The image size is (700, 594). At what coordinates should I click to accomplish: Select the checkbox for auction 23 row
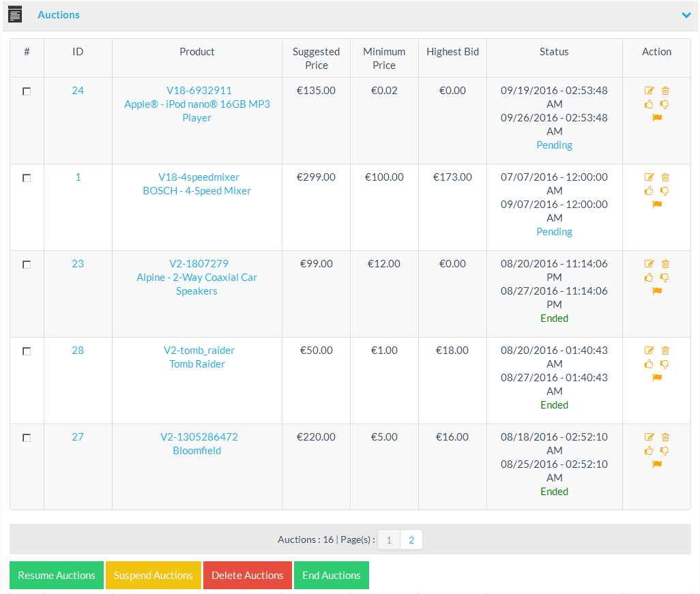27,265
